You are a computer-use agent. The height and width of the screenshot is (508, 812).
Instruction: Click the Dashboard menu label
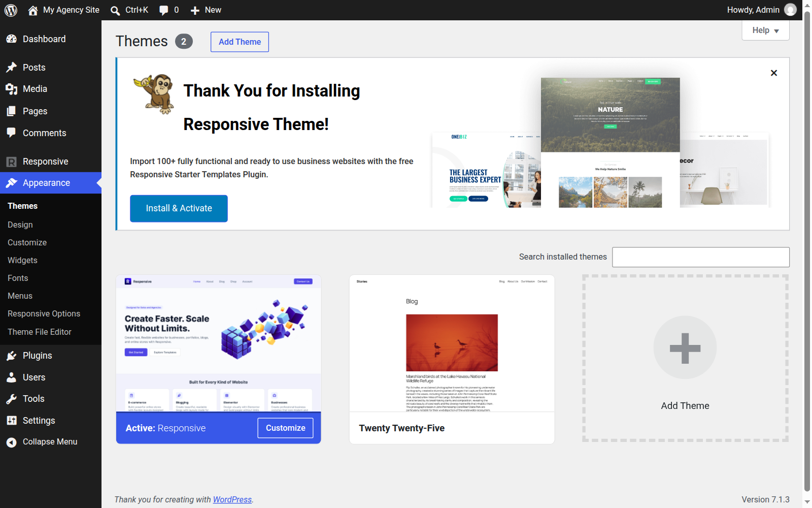click(44, 39)
